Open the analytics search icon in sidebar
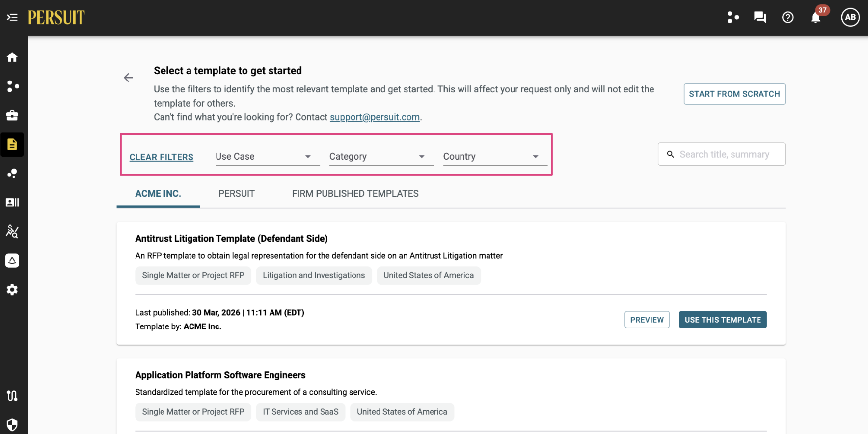This screenshot has width=868, height=434. (12, 231)
